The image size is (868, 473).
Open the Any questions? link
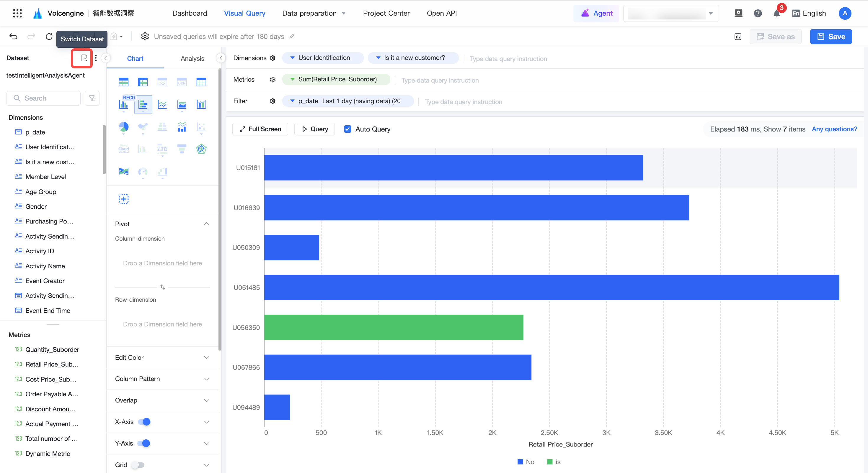click(x=834, y=129)
